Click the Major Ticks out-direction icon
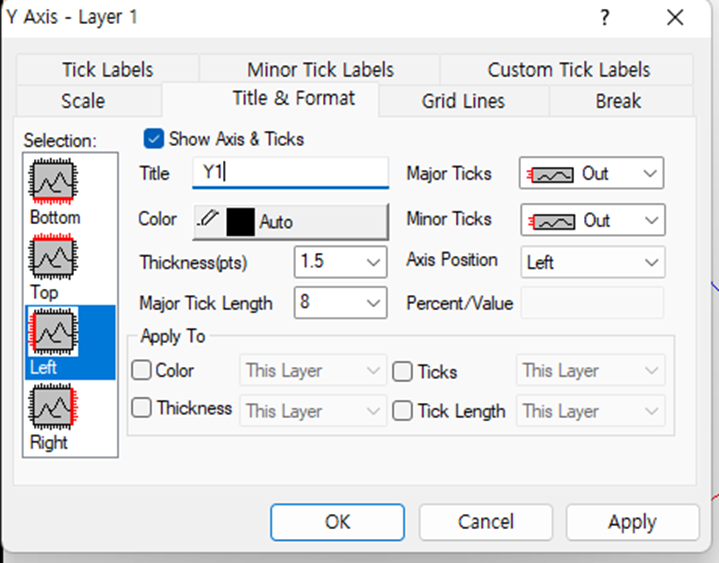Screen dimensions: 719x563 pyautogui.click(x=550, y=175)
